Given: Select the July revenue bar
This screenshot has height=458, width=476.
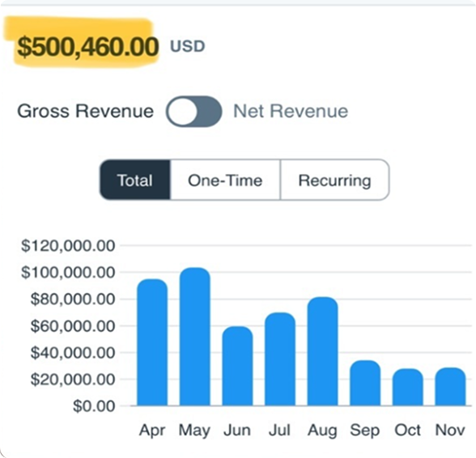Looking at the screenshot, I should (280, 359).
